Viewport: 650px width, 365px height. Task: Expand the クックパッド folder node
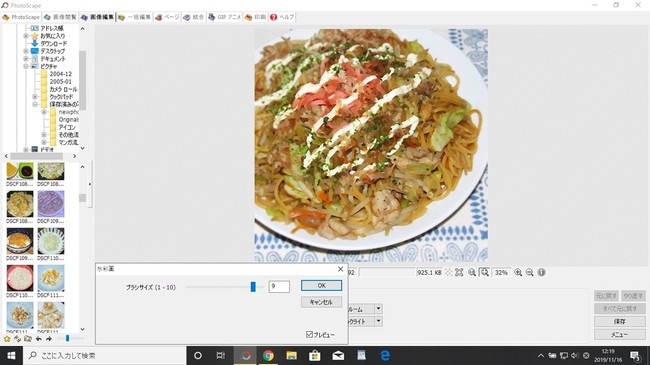[x=35, y=97]
